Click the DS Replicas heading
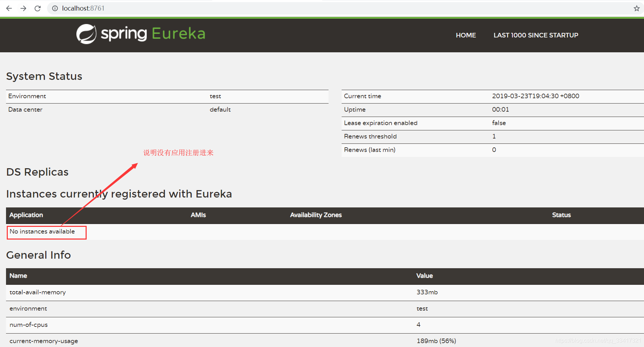This screenshot has width=644, height=347. tap(37, 172)
